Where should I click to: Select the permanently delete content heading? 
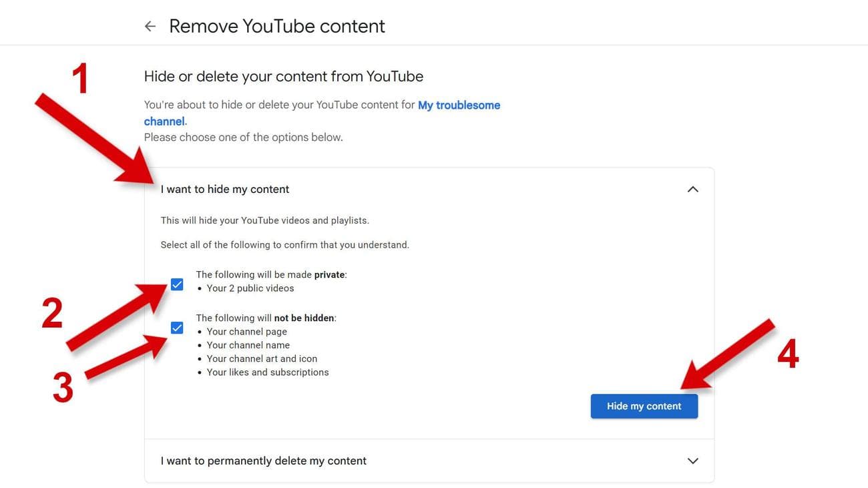(263, 461)
